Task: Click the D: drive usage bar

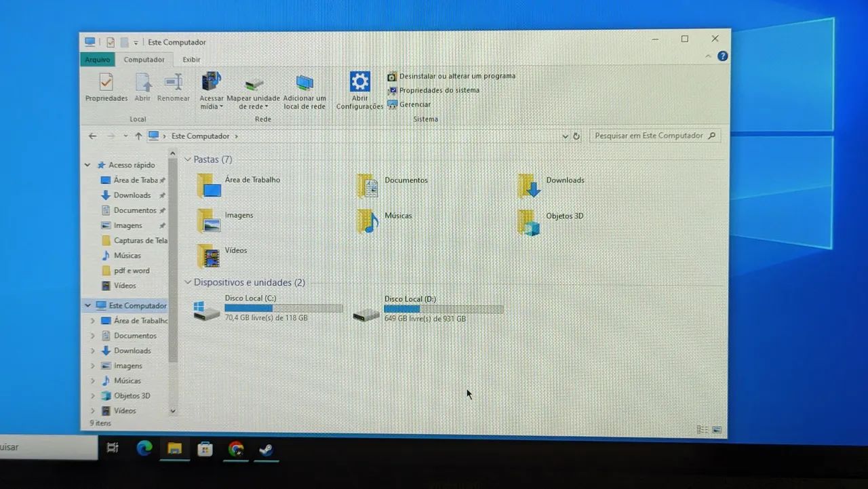Action: click(x=443, y=309)
